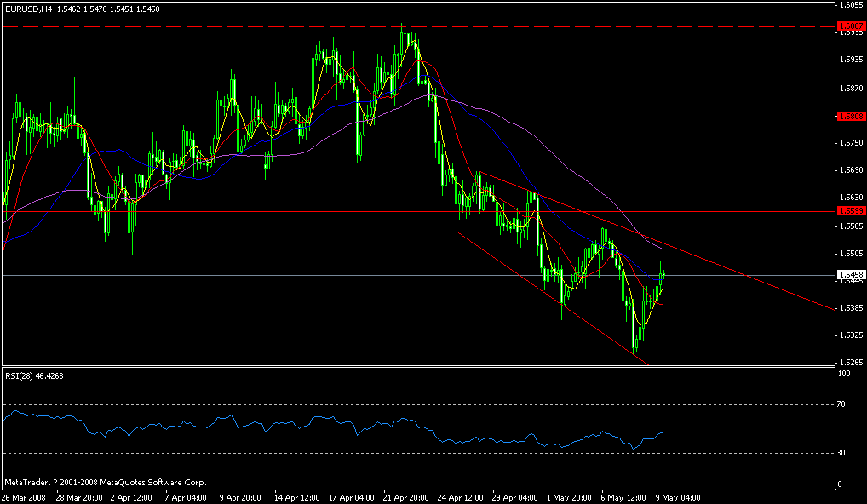Viewport: 867px width, 504px height.
Task: Click the 1.5808 dashed level price tag
Action: click(850, 117)
